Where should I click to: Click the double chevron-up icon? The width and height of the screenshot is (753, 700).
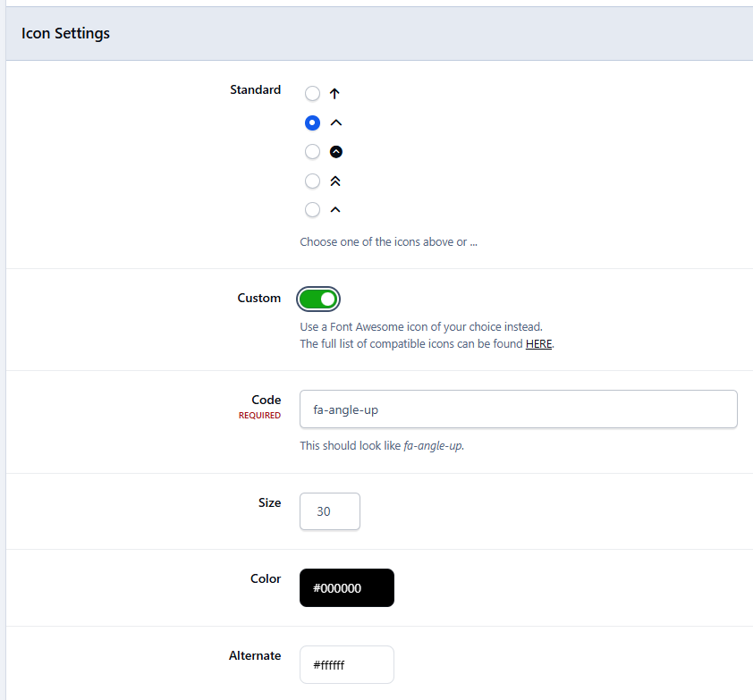tap(335, 181)
